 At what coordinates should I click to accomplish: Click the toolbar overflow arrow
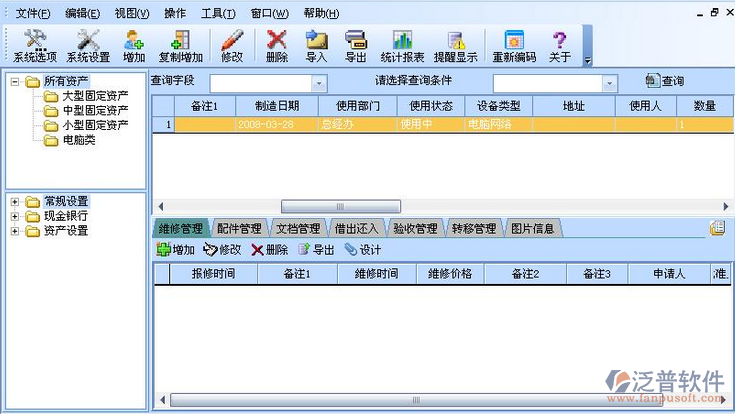pyautogui.click(x=587, y=60)
